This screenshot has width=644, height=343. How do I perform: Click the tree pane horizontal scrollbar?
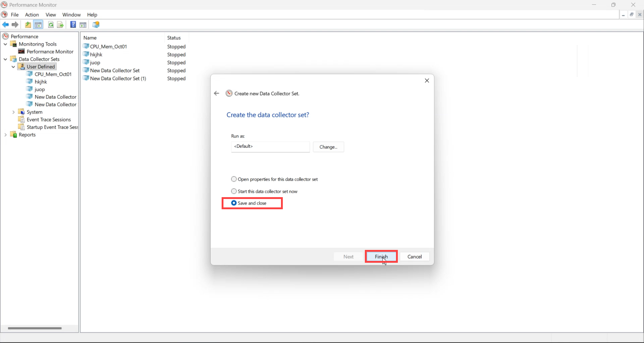[35, 328]
